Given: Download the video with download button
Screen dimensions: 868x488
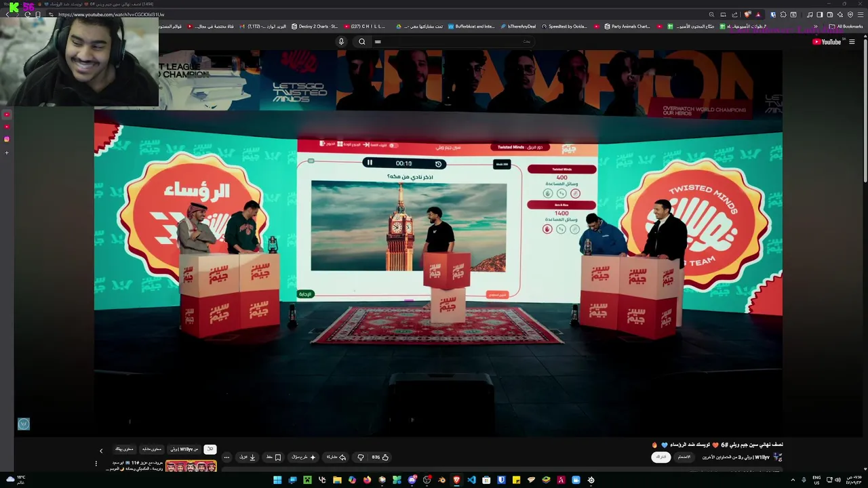Looking at the screenshot, I should tap(248, 457).
